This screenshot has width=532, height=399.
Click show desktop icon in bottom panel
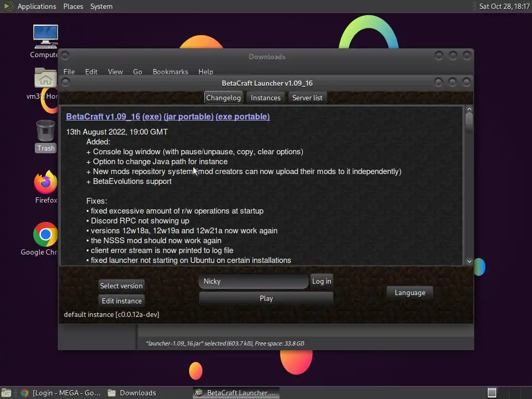click(6, 393)
